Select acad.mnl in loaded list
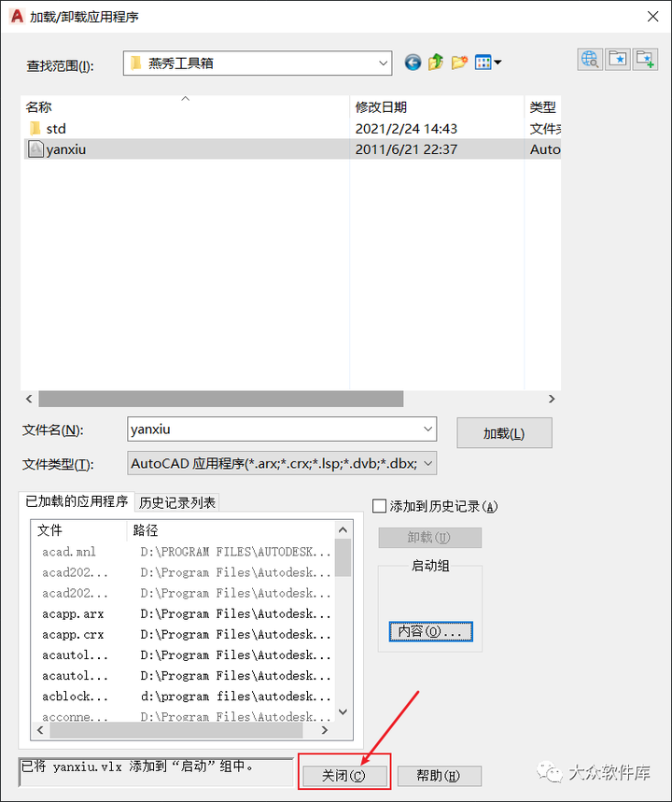The height and width of the screenshot is (802, 672). click(x=68, y=552)
